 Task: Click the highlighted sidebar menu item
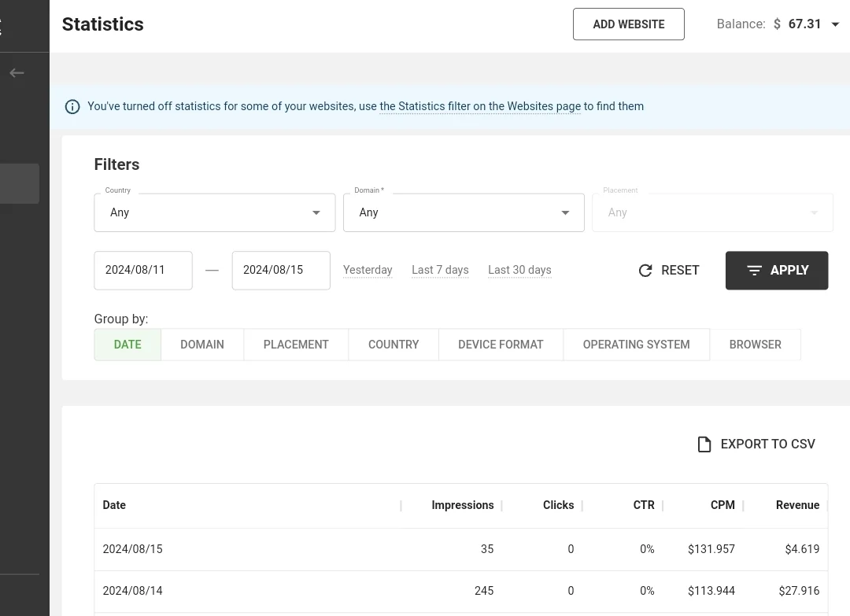tap(20, 183)
